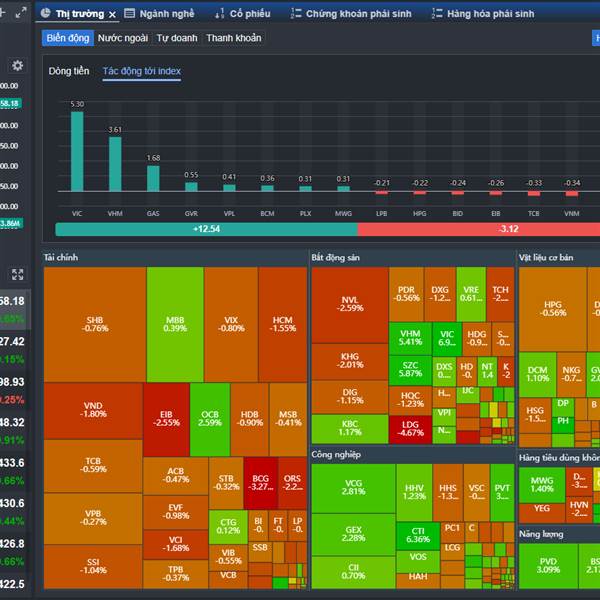Image resolution: width=600 pixels, height=600 pixels.
Task: Click the CTI 6.36% heatmap tile
Action: coord(418,536)
